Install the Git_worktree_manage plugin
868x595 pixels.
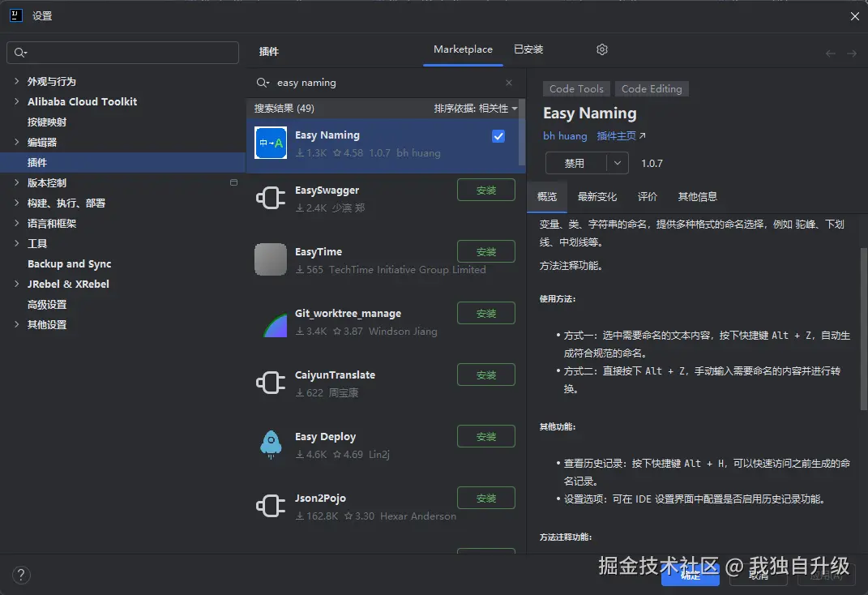pyautogui.click(x=486, y=313)
